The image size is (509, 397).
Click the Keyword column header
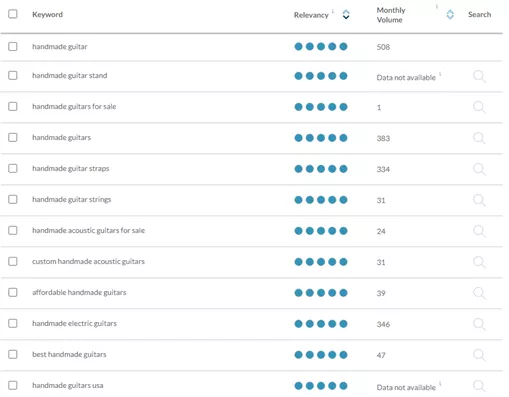click(47, 14)
